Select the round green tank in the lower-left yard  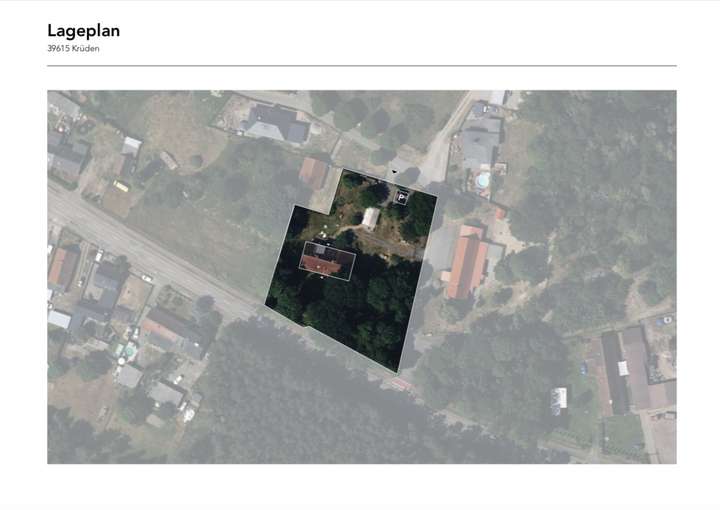point(130,352)
